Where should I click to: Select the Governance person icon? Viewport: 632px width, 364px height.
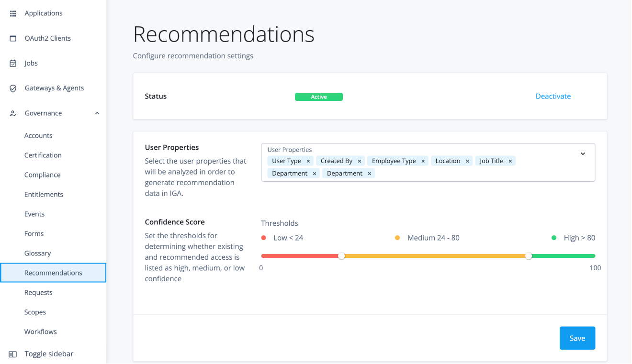click(13, 113)
